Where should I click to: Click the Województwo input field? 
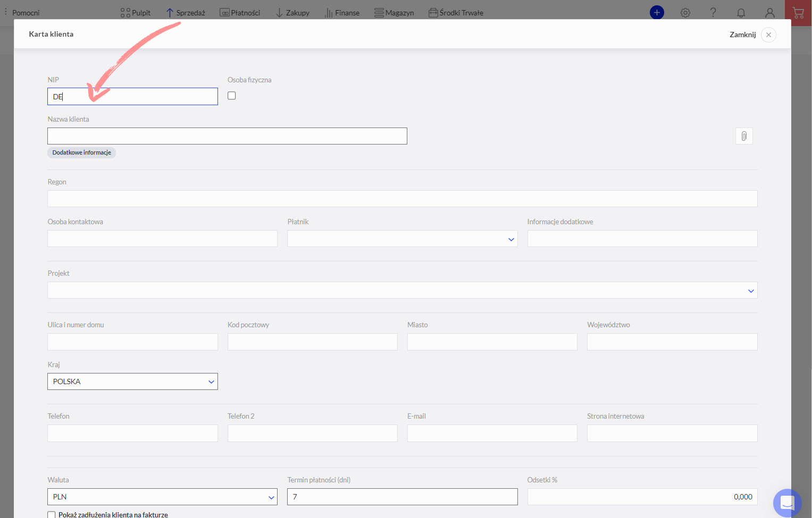click(x=672, y=342)
